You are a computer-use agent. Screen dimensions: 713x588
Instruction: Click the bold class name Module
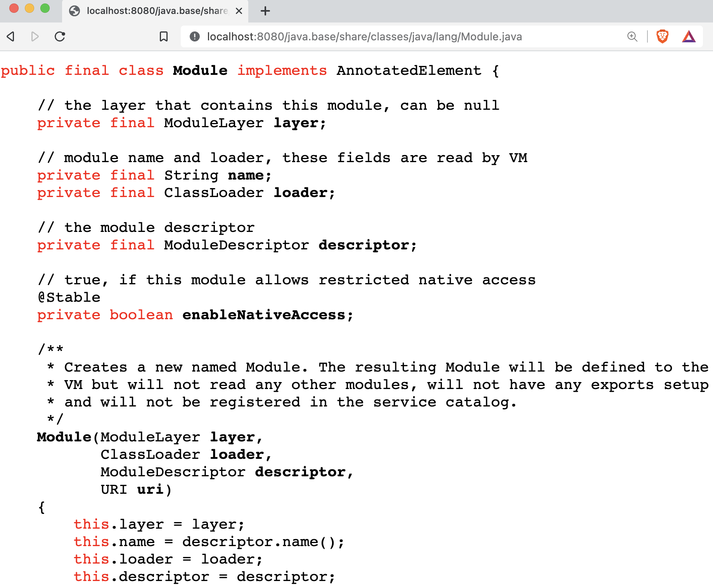(200, 71)
